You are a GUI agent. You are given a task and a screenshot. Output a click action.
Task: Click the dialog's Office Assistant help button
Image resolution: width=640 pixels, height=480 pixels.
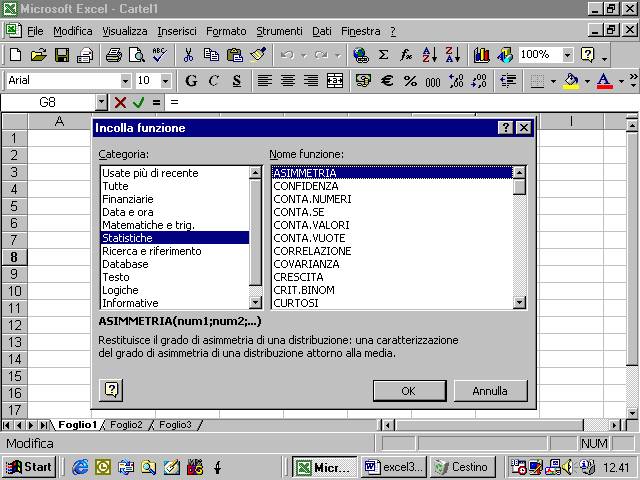click(x=111, y=390)
